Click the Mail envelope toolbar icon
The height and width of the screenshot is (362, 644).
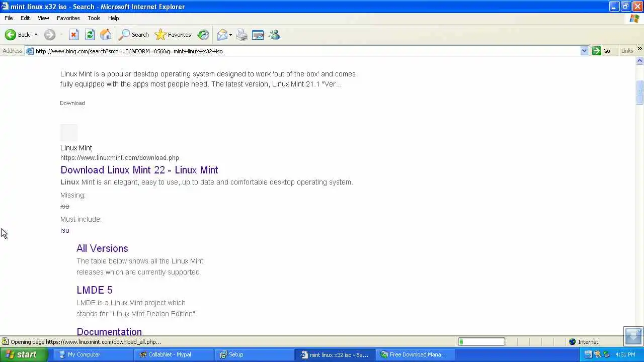pyautogui.click(x=222, y=35)
